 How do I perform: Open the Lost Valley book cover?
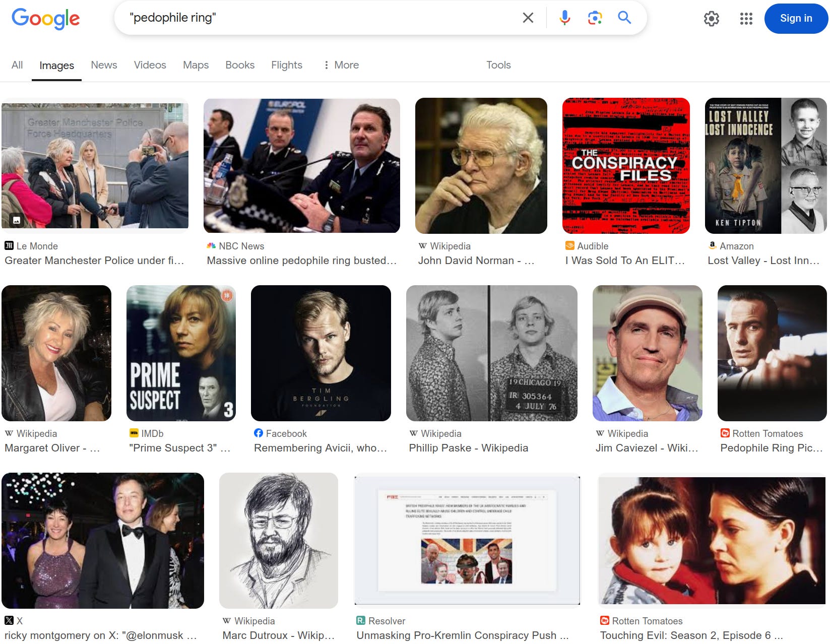pos(765,165)
